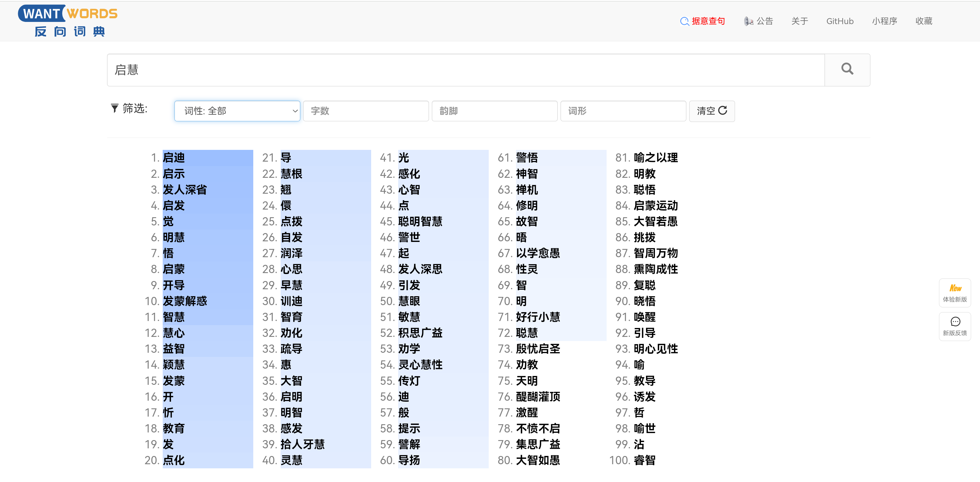Click the 新版反馈 feedback button

955,326
